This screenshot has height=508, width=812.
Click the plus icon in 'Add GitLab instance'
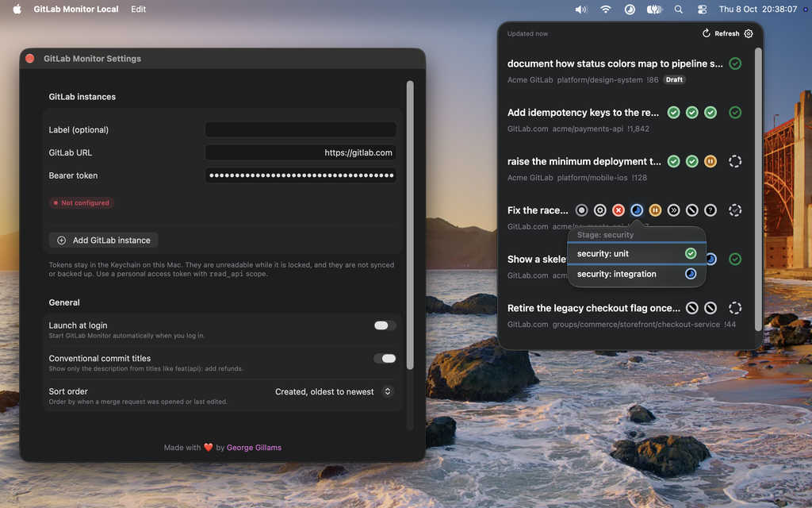61,240
